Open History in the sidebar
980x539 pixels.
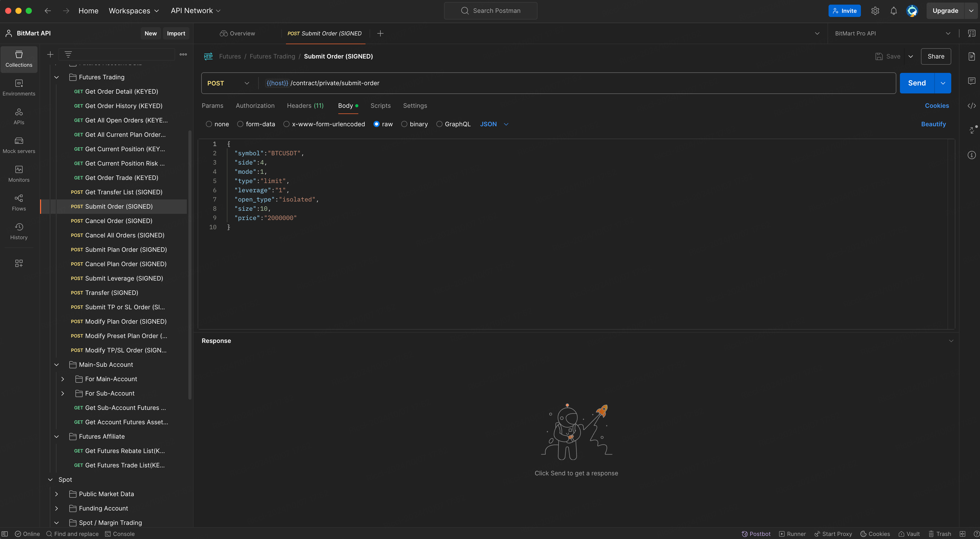(19, 231)
